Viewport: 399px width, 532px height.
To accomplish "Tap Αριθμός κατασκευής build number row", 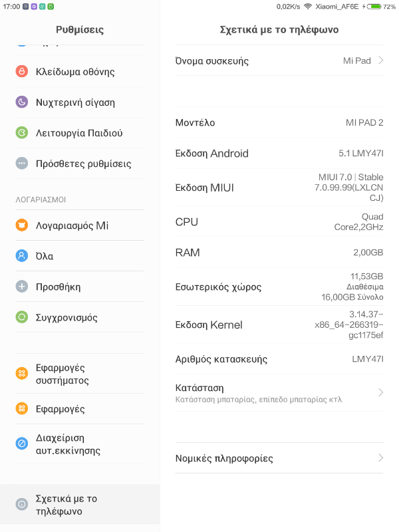I will (279, 359).
